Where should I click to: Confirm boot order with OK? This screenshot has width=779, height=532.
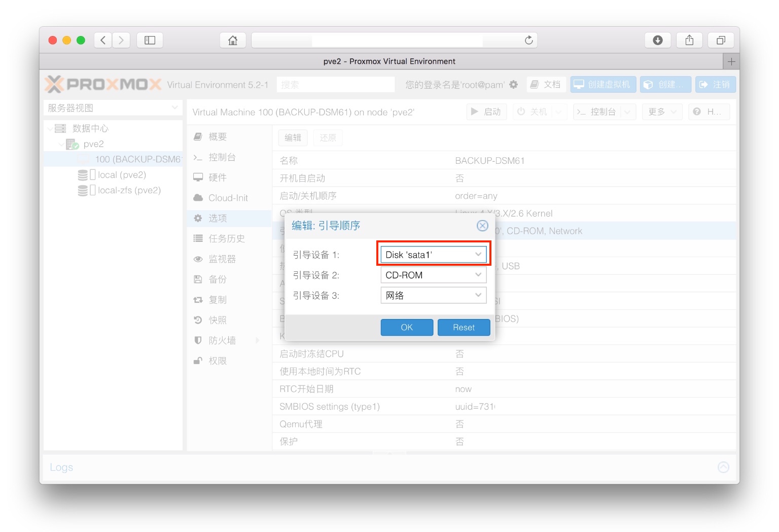point(407,327)
